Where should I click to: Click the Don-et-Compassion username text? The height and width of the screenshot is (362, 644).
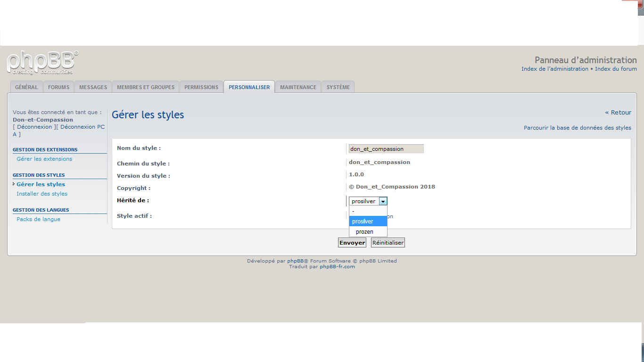[43, 120]
